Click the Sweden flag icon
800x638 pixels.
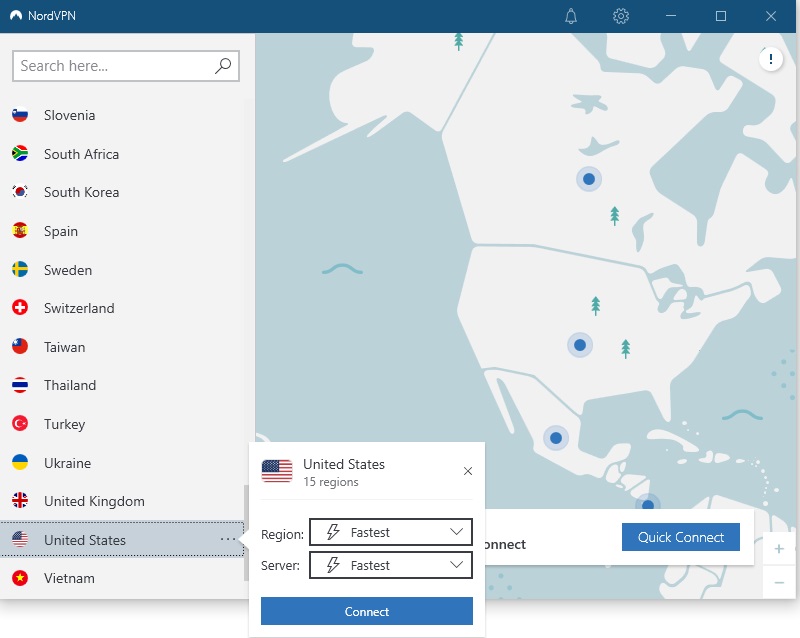[20, 269]
